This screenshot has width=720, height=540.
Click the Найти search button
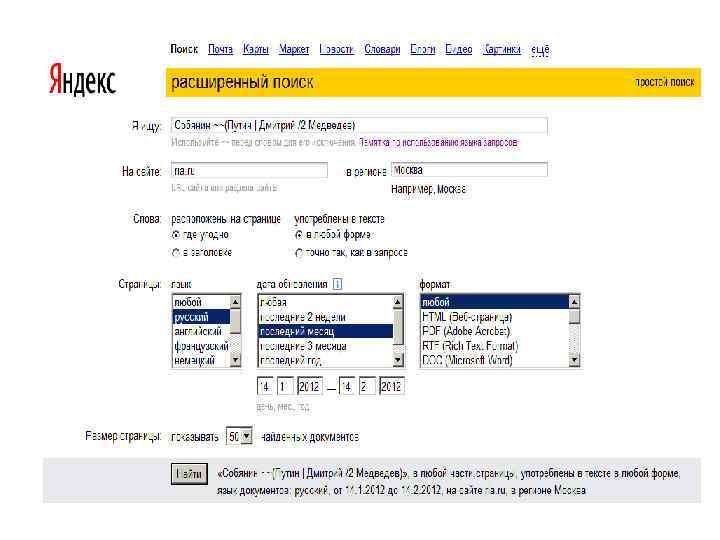tap(189, 473)
